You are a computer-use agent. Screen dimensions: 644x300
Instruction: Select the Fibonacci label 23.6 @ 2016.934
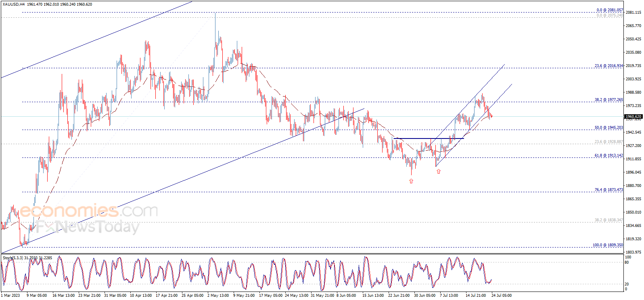click(x=609, y=66)
